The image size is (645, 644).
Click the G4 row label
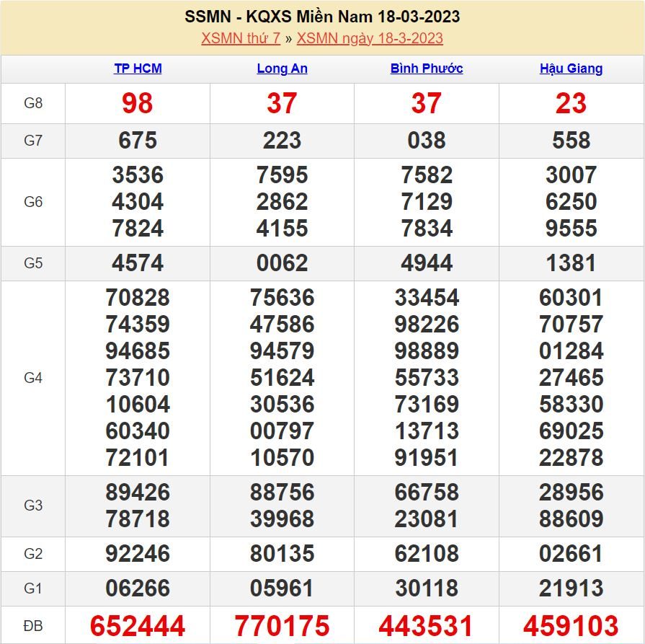(33, 378)
